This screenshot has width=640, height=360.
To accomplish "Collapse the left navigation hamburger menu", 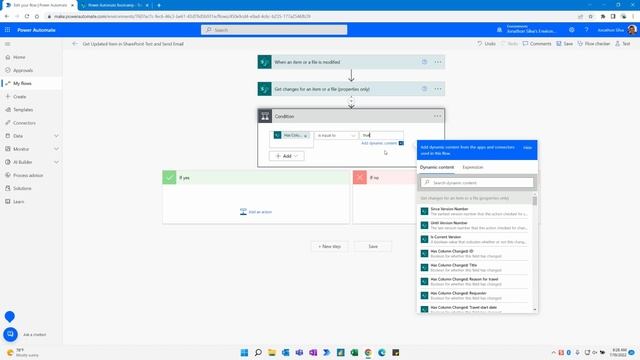I will pyautogui.click(x=7, y=44).
